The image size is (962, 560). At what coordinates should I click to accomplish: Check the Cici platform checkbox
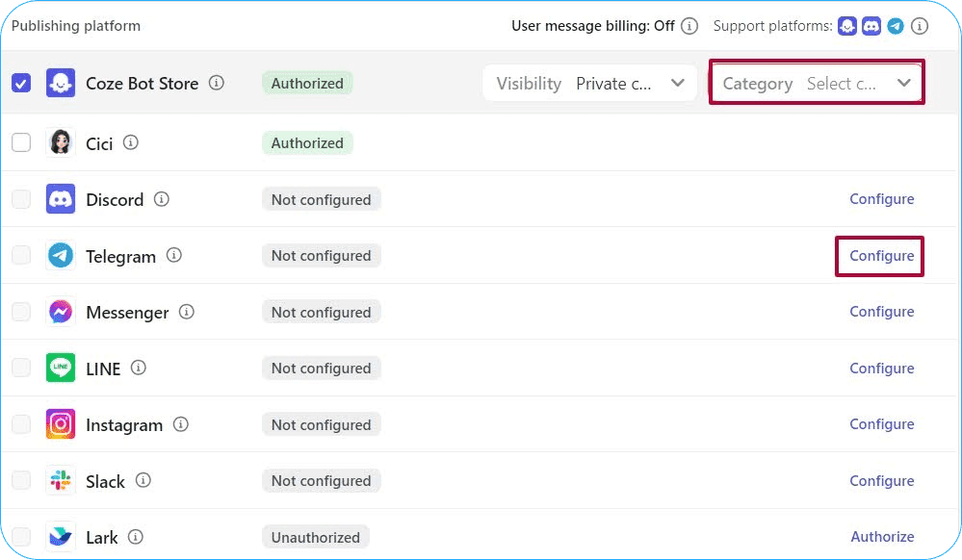pyautogui.click(x=21, y=143)
